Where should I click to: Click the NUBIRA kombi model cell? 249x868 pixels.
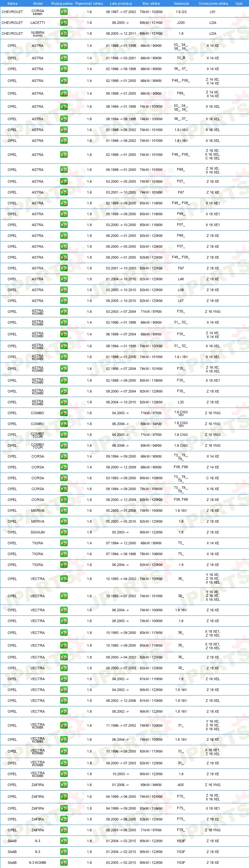tap(38, 34)
